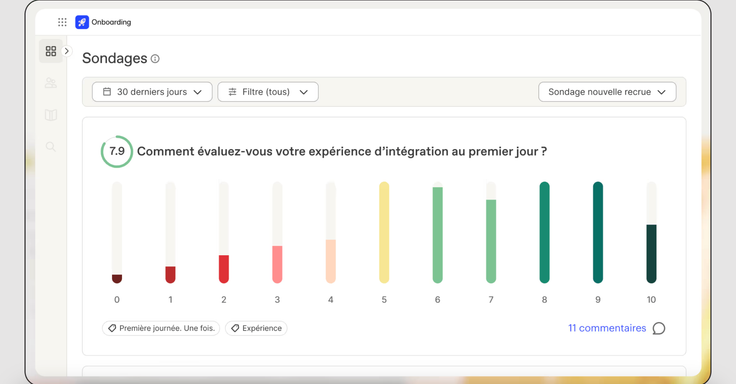Open the people icon in sidebar
This screenshot has height=384, width=736.
51,83
